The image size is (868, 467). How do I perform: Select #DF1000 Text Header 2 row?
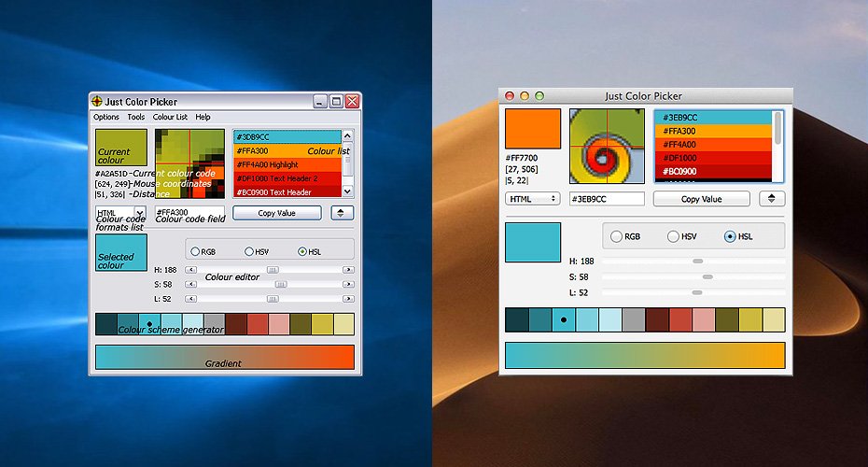(x=287, y=178)
